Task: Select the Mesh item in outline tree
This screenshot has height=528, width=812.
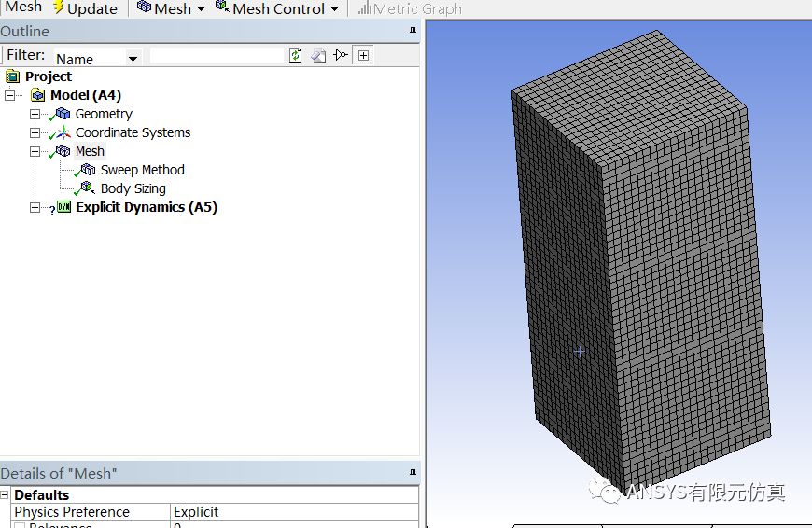Action: (90, 151)
